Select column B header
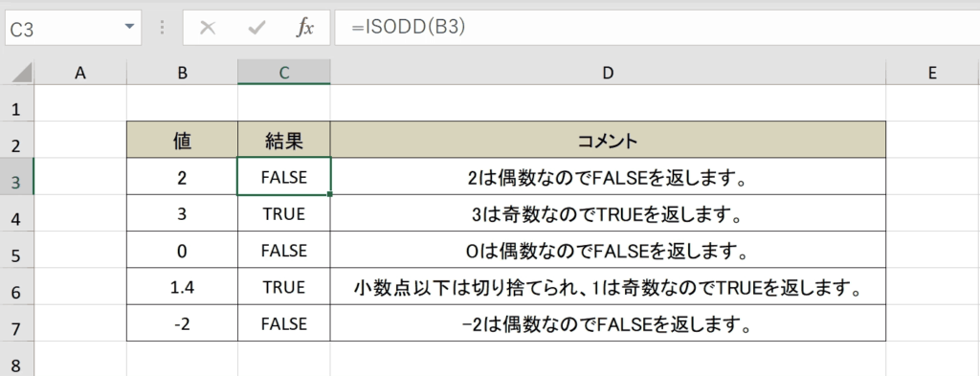 (x=182, y=73)
